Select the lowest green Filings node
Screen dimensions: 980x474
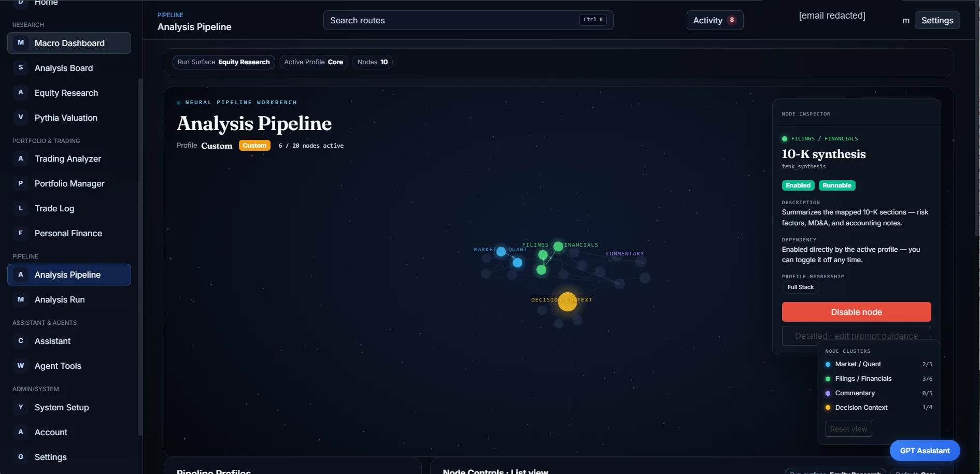point(541,270)
